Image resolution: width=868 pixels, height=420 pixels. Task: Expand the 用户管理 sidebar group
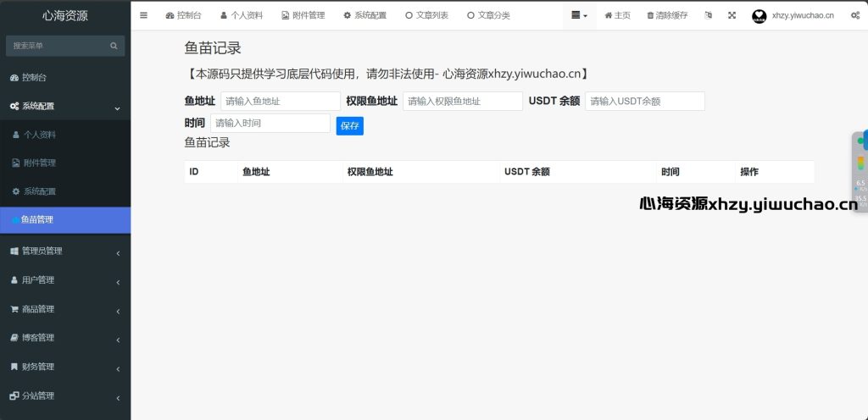pyautogui.click(x=65, y=280)
